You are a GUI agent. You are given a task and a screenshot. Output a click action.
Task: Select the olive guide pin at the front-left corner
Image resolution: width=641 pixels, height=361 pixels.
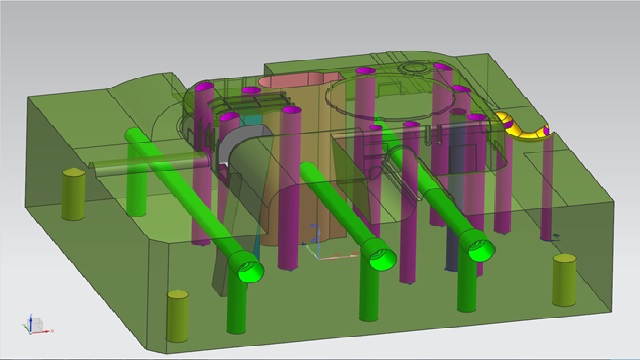177,316
